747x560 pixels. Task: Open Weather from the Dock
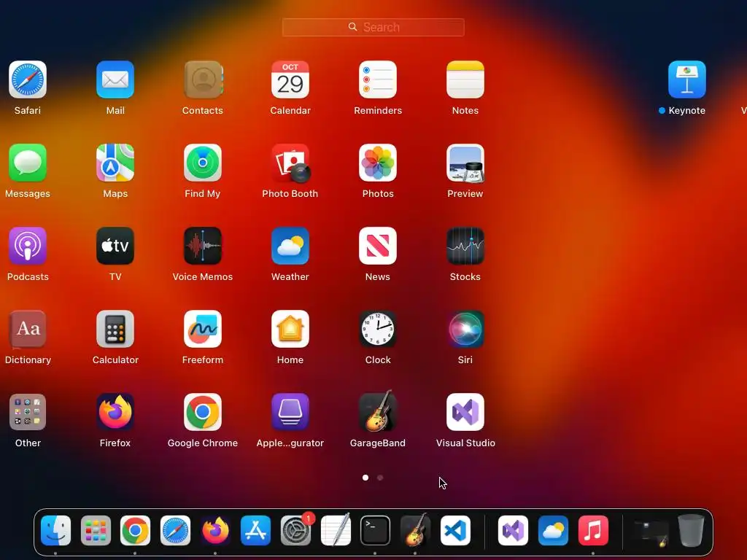point(553,531)
